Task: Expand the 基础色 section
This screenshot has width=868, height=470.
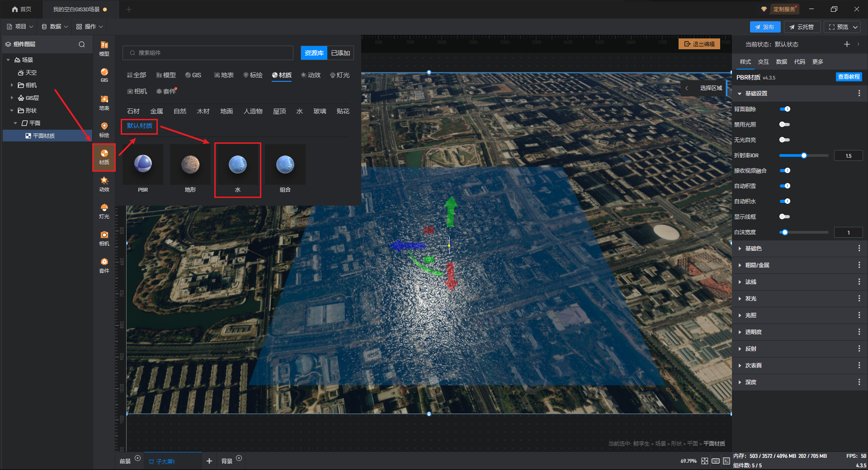Action: tap(753, 249)
